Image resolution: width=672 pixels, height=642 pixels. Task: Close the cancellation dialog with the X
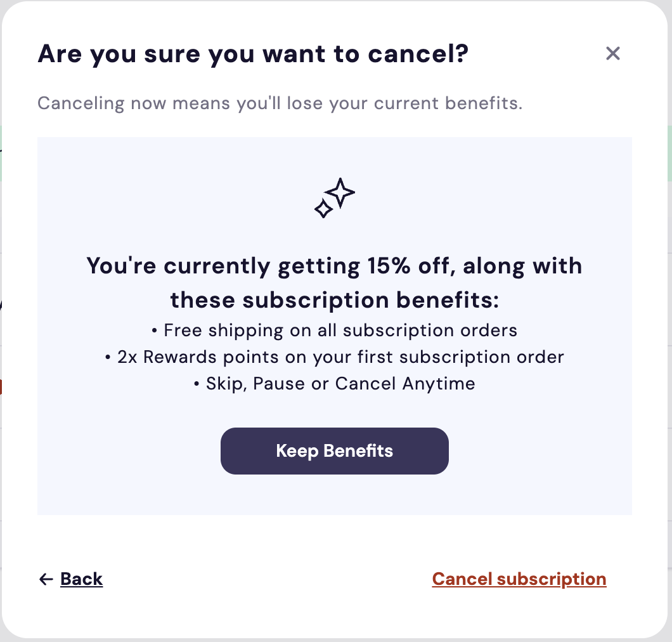click(612, 53)
